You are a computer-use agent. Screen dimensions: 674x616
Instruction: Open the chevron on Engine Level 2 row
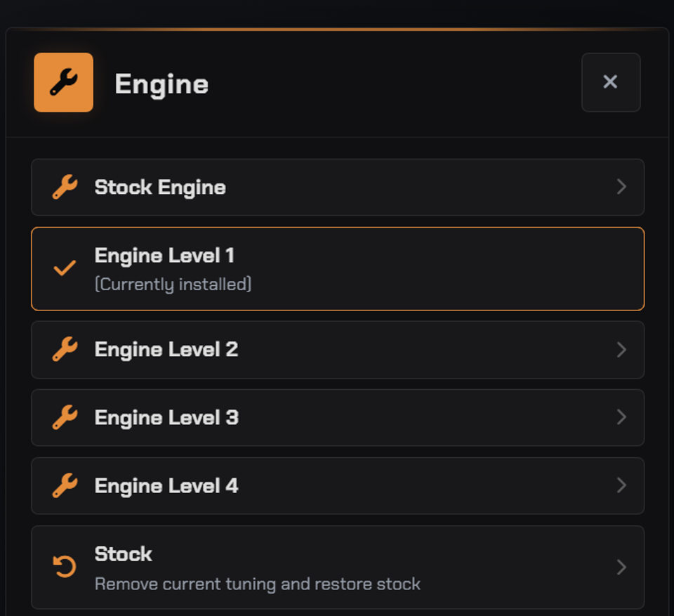click(621, 349)
